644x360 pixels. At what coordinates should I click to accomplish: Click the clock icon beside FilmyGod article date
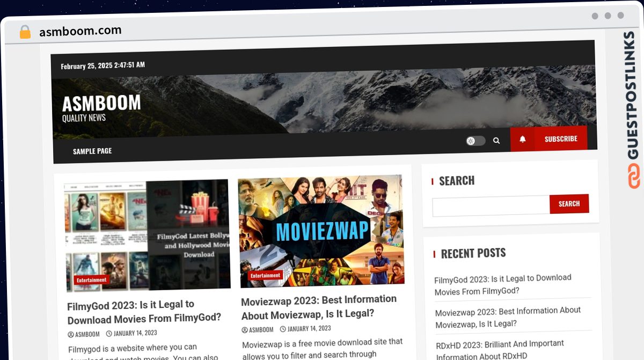point(109,334)
